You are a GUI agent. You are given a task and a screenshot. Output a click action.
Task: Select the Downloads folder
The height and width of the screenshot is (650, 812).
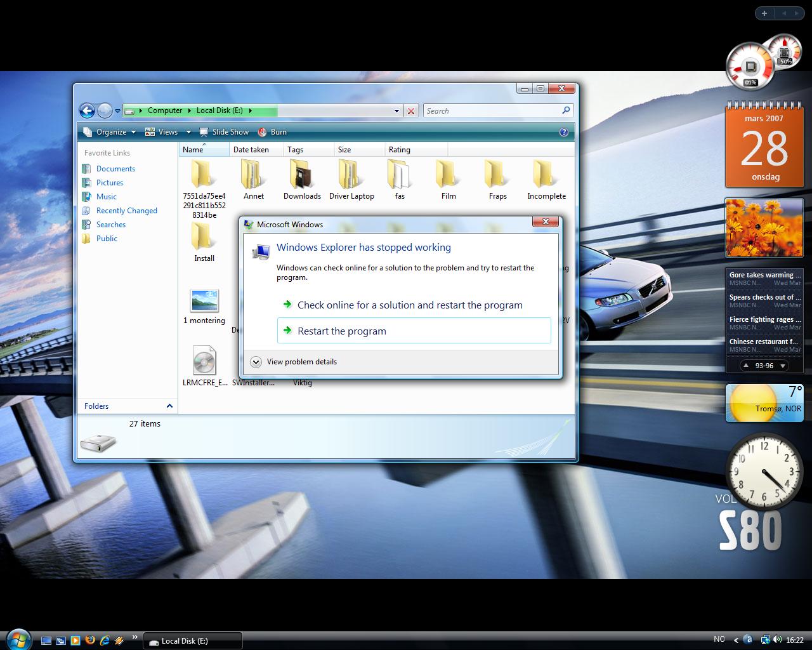tap(302, 179)
